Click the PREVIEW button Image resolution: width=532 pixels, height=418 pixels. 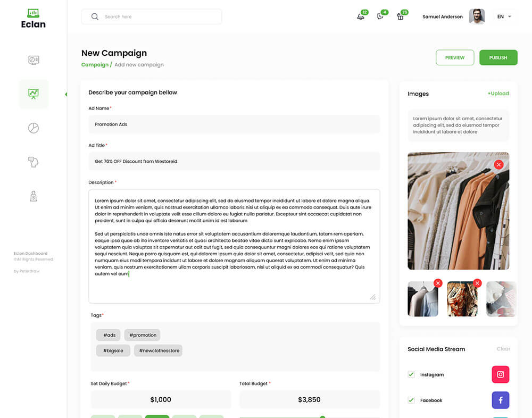coord(455,57)
